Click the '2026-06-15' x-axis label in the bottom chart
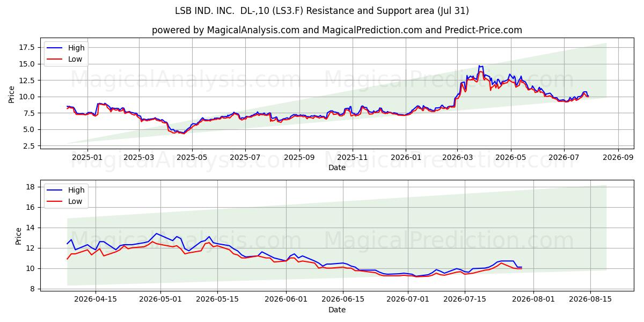This screenshot has width=644, height=322. coord(342,300)
